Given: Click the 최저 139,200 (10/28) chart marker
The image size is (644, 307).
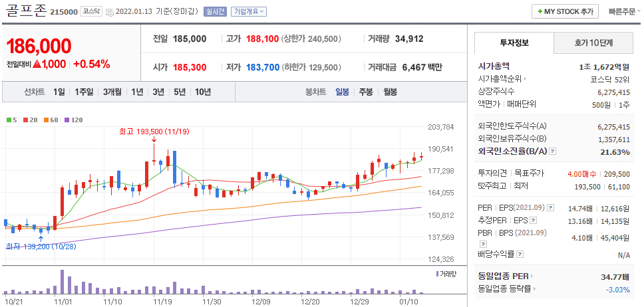Looking at the screenshot, I should [x=41, y=247].
